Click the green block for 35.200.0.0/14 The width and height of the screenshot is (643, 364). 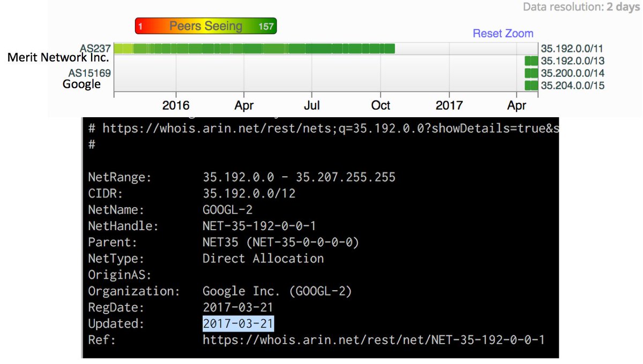click(531, 73)
